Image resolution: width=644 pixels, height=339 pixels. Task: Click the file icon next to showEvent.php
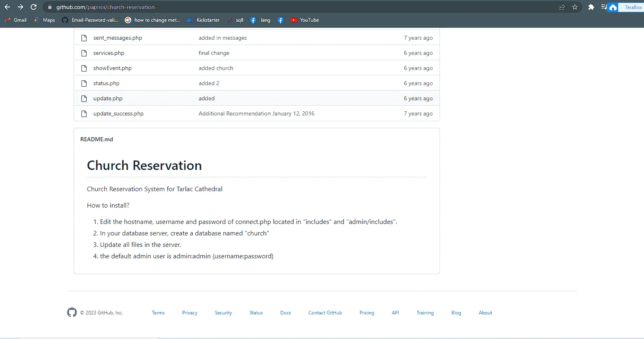coord(84,68)
